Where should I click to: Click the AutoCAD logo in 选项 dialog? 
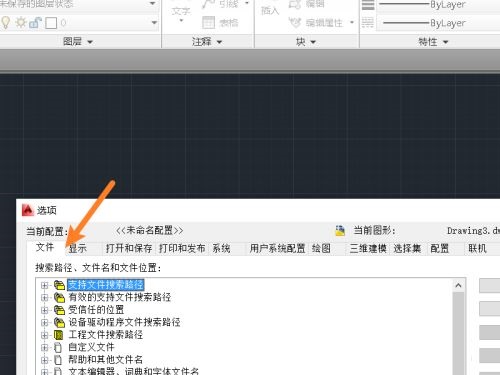coord(28,210)
